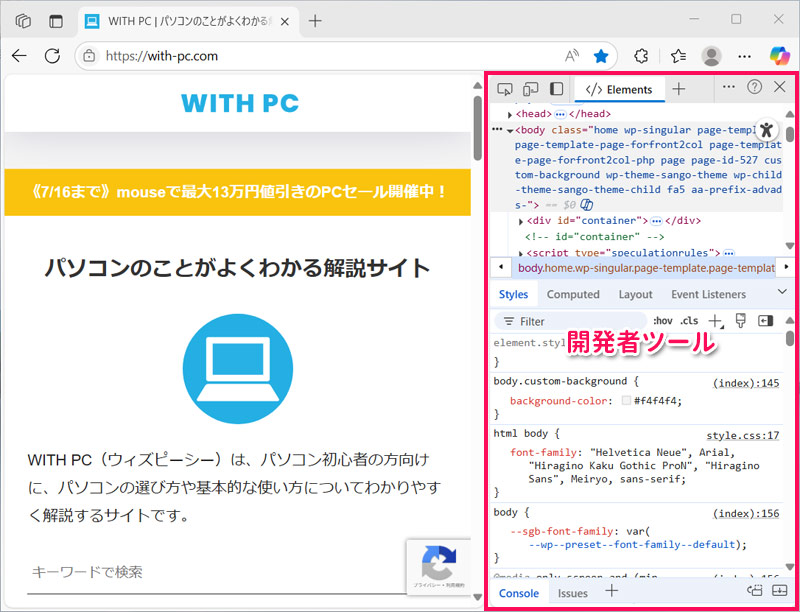Open tab actions menu icon
Screen dimensions: 800x612
[x=56, y=21]
